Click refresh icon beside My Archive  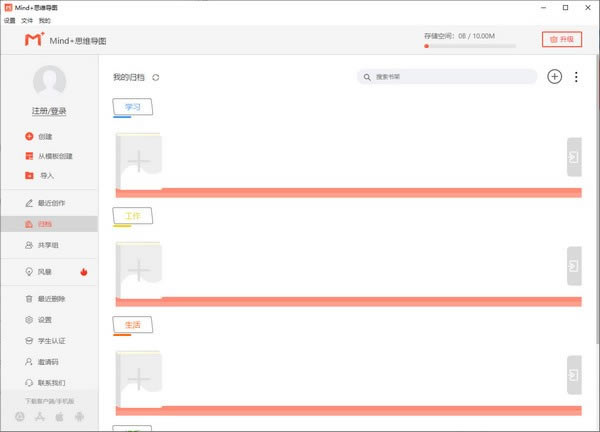pyautogui.click(x=155, y=77)
